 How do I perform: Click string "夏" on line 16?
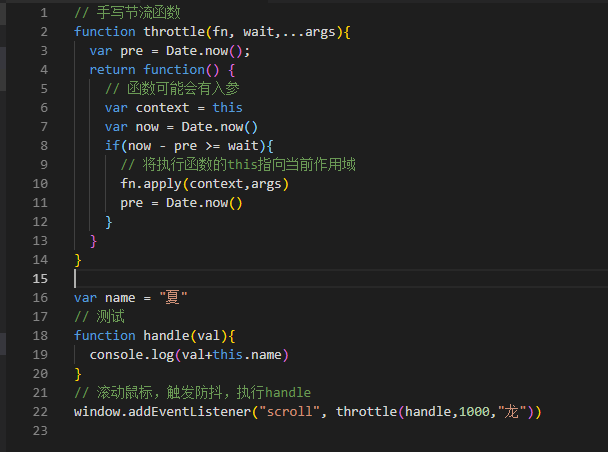pos(174,298)
